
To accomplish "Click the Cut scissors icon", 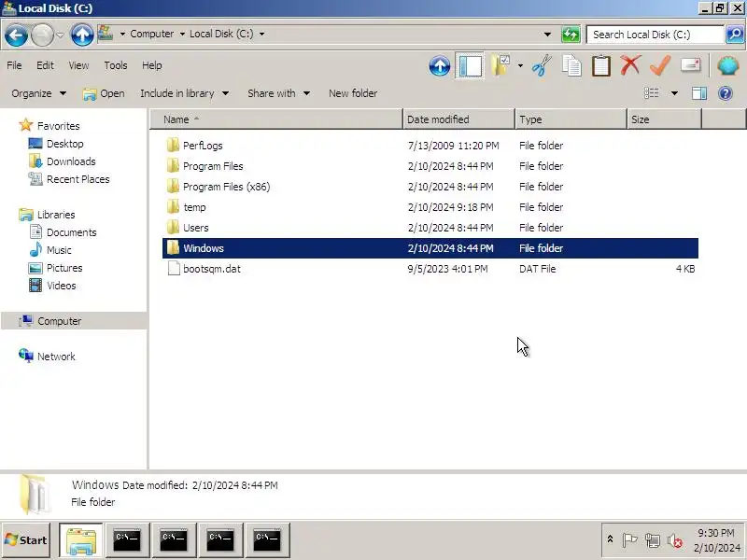I will click(x=542, y=65).
